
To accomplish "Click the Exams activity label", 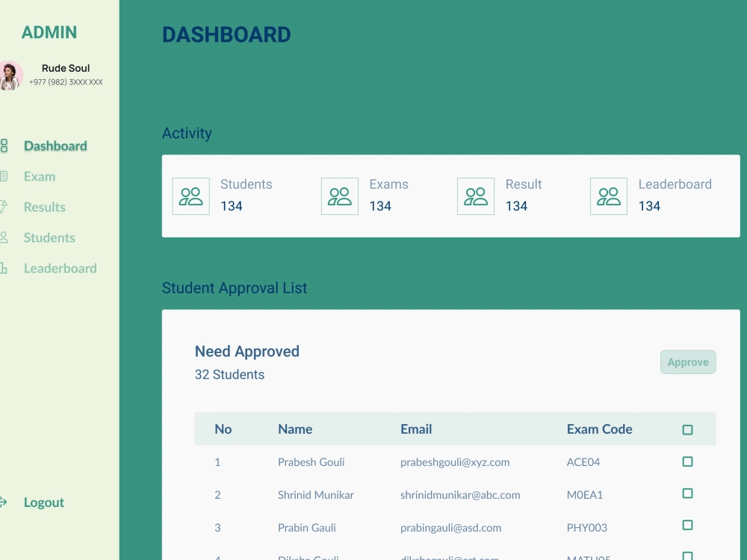I will (x=388, y=184).
